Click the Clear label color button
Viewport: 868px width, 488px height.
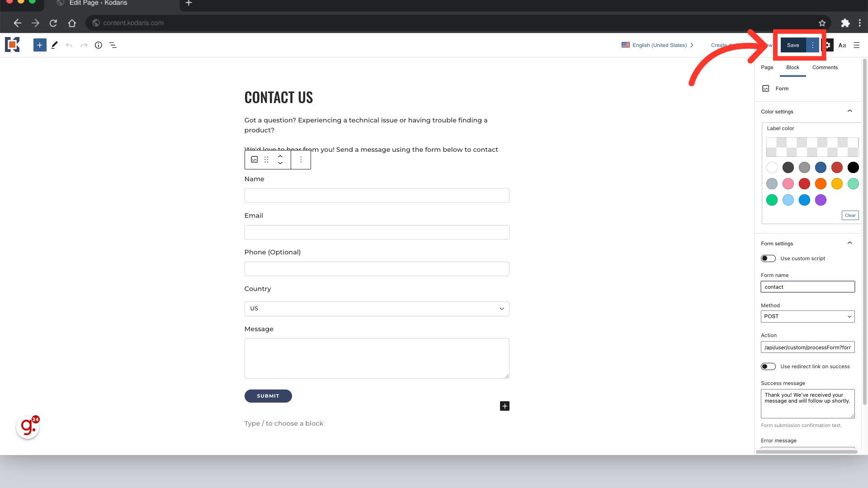(x=850, y=216)
